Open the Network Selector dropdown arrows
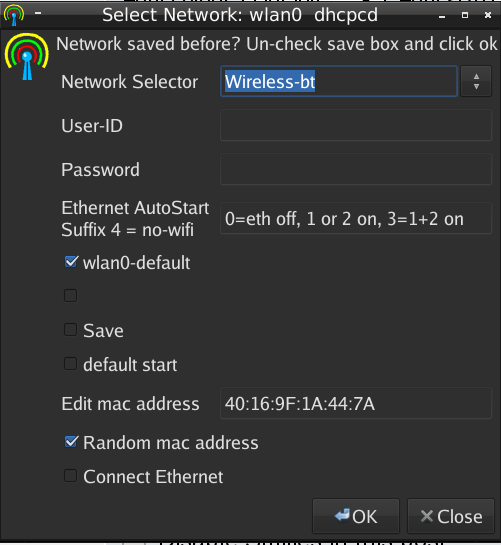Image resolution: width=501 pixels, height=545 pixels. (x=476, y=81)
